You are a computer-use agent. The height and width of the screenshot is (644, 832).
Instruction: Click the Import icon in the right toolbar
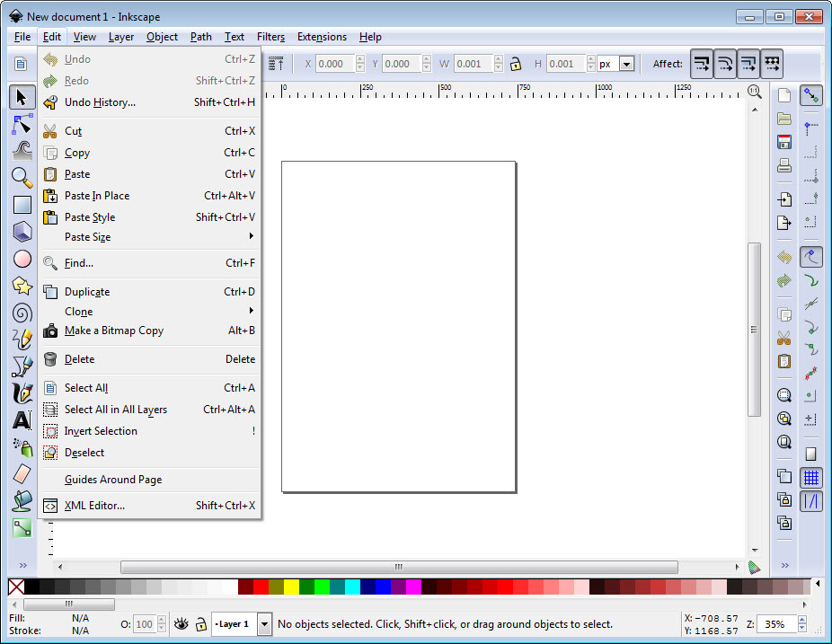(783, 199)
